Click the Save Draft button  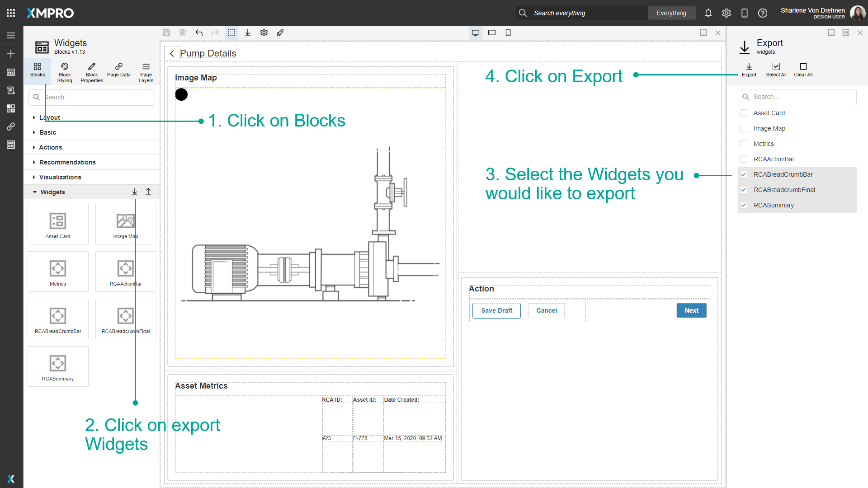pyautogui.click(x=496, y=310)
